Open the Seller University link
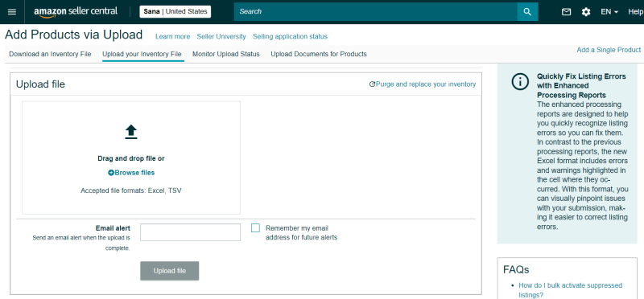 [x=221, y=36]
